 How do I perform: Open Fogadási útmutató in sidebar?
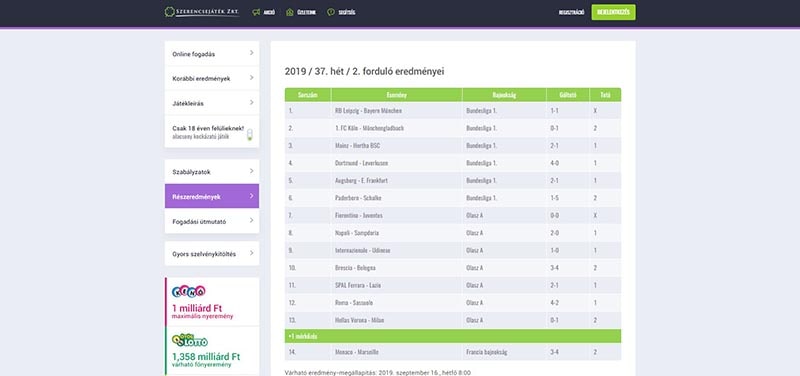[x=212, y=221]
